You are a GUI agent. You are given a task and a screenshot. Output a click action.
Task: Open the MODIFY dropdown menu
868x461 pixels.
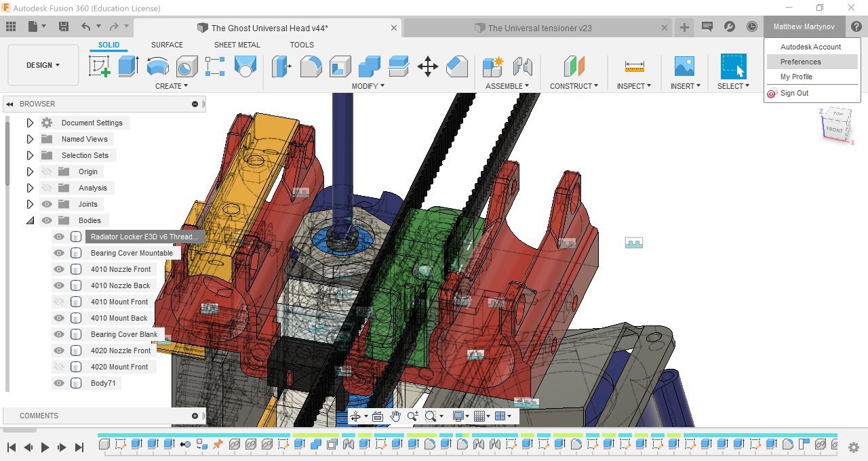click(368, 86)
